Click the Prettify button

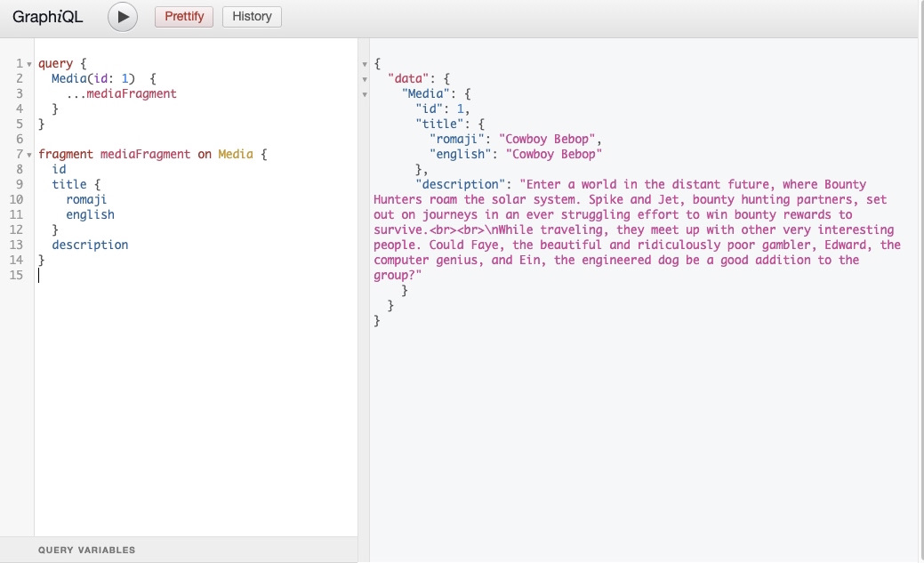(184, 17)
